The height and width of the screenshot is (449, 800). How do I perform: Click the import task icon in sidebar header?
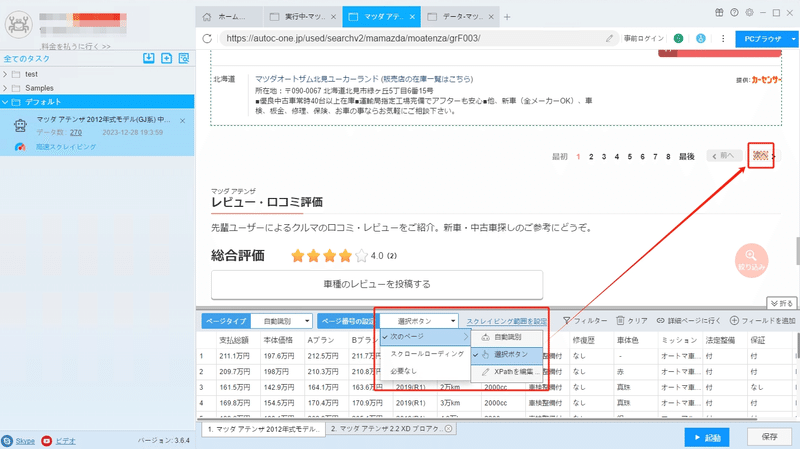[148, 58]
